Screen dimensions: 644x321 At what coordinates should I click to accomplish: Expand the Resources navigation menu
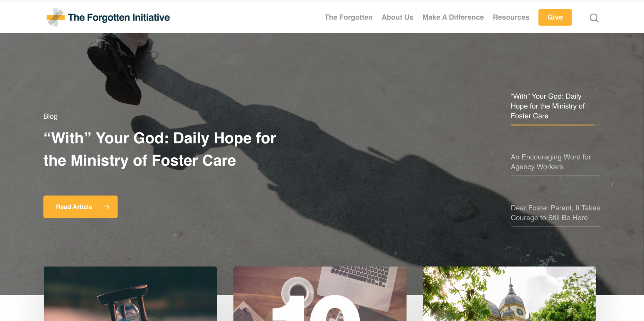(511, 17)
